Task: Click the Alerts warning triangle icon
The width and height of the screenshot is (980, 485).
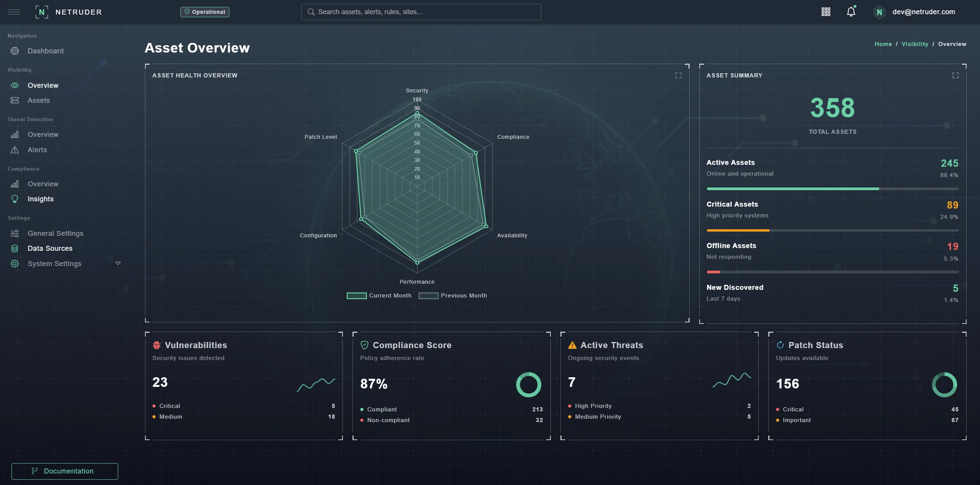Action: [x=15, y=150]
